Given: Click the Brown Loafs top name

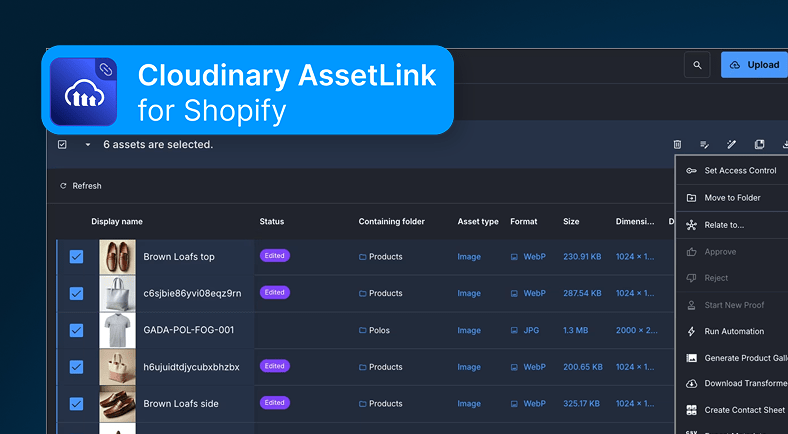Looking at the screenshot, I should [179, 257].
